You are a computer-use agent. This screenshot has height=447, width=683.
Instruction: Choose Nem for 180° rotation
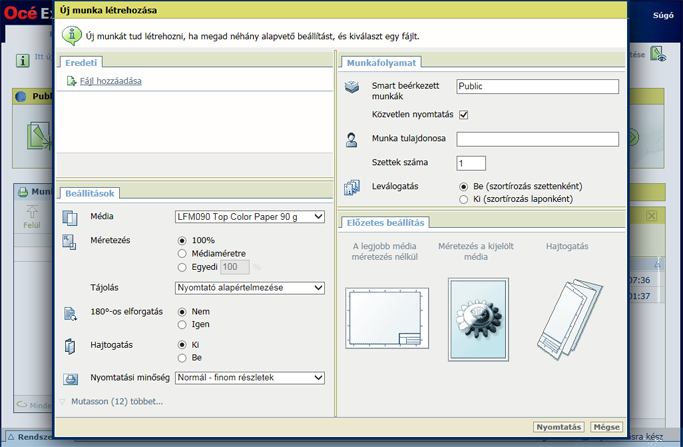tap(182, 312)
